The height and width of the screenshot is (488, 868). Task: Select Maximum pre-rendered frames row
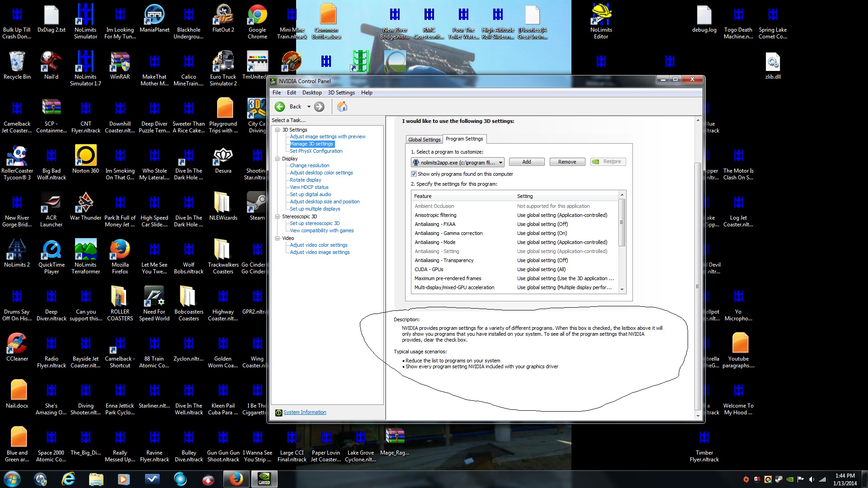tap(515, 278)
